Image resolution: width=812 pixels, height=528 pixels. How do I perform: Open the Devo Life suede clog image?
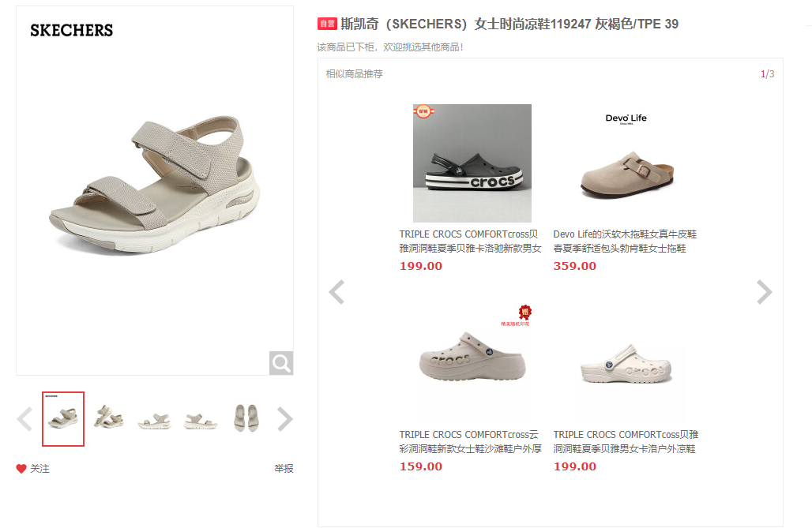pos(626,163)
